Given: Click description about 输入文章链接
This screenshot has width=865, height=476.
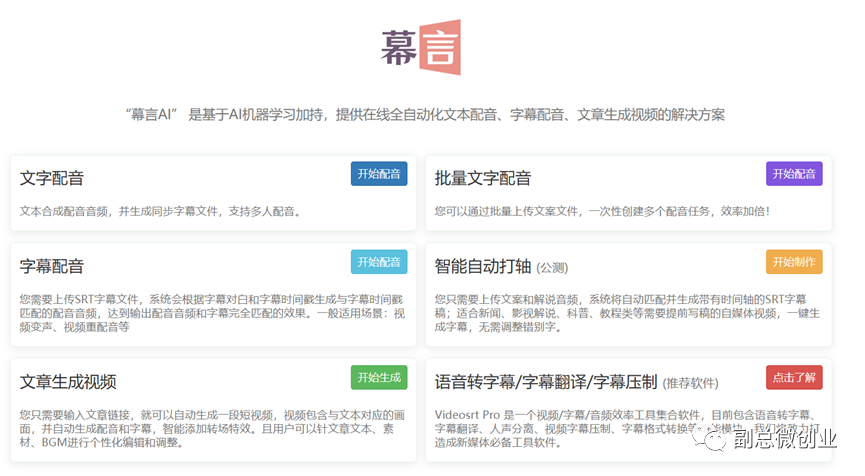Looking at the screenshot, I should coord(212,429).
